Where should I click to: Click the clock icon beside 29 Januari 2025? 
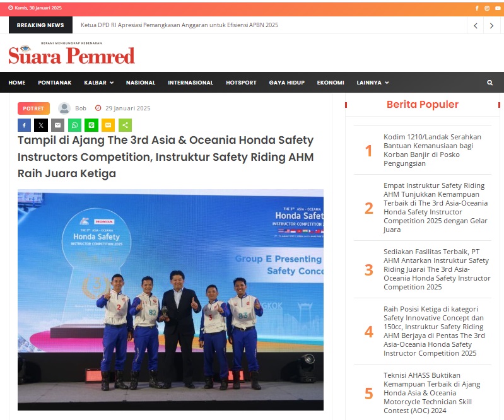coord(98,108)
